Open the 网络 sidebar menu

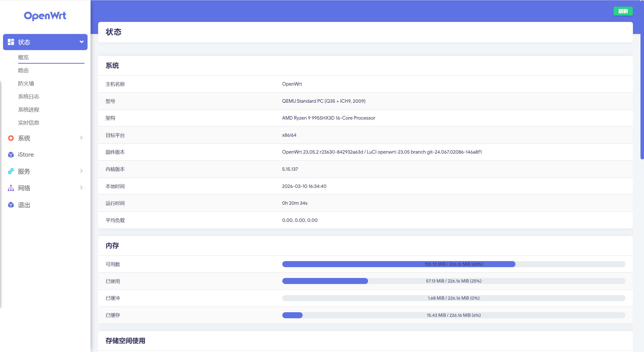tap(24, 188)
